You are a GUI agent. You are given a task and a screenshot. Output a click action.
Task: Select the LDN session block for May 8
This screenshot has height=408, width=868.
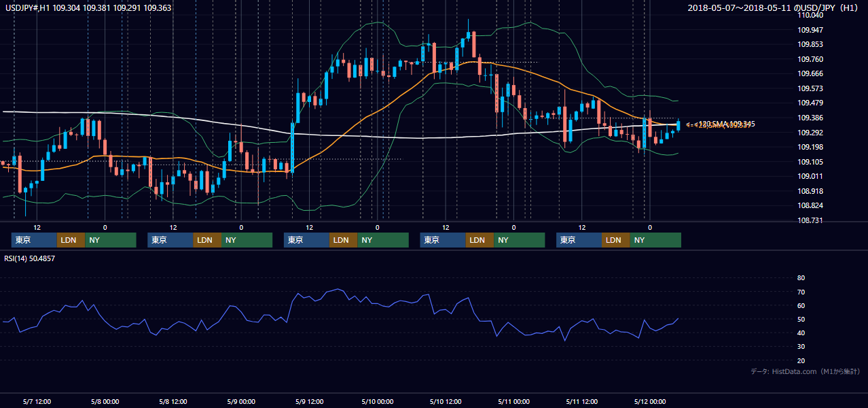(207, 240)
